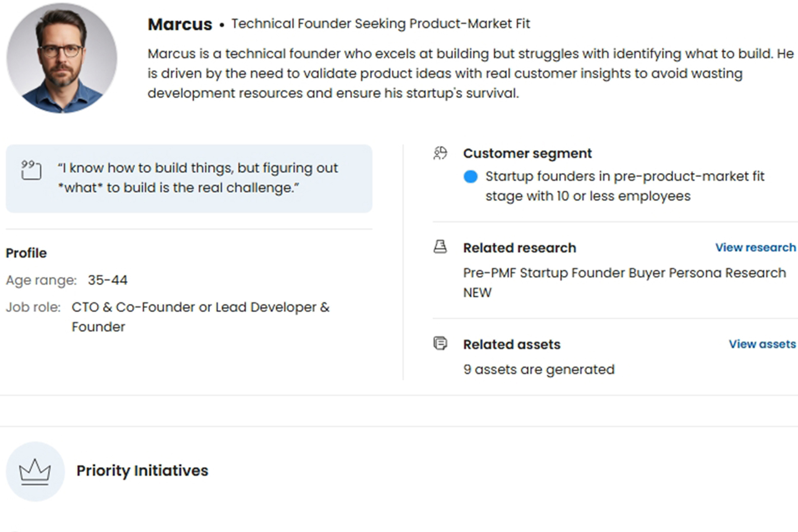
Task: Click the Age range value 35-44
Action: (x=107, y=280)
